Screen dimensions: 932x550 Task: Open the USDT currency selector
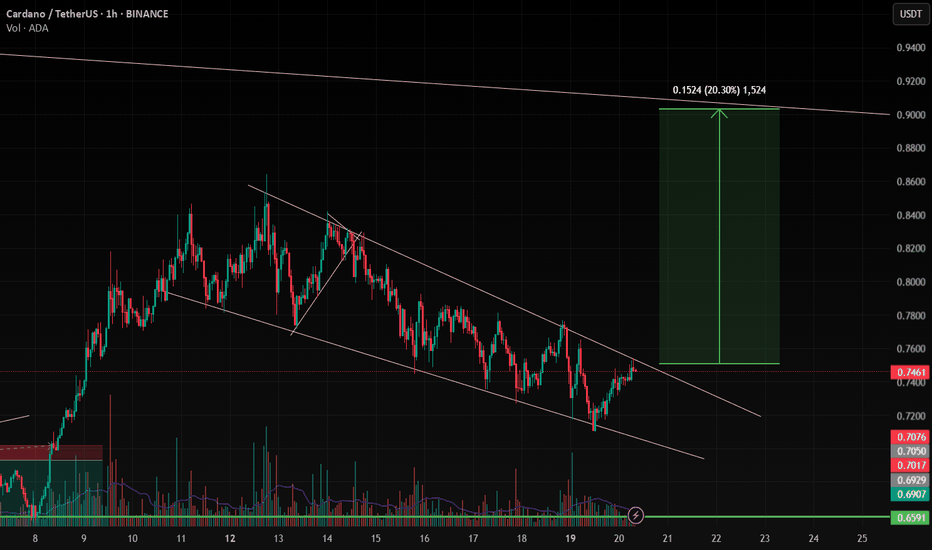pos(910,14)
